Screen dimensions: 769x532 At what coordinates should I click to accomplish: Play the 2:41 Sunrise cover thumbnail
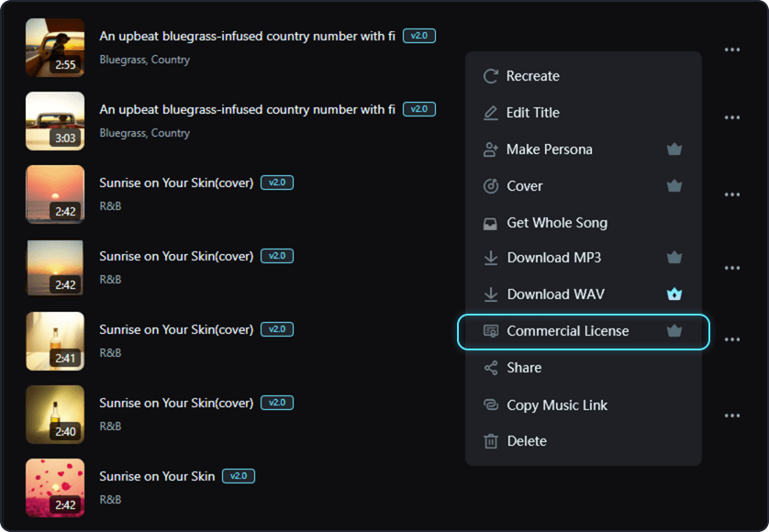click(x=55, y=341)
